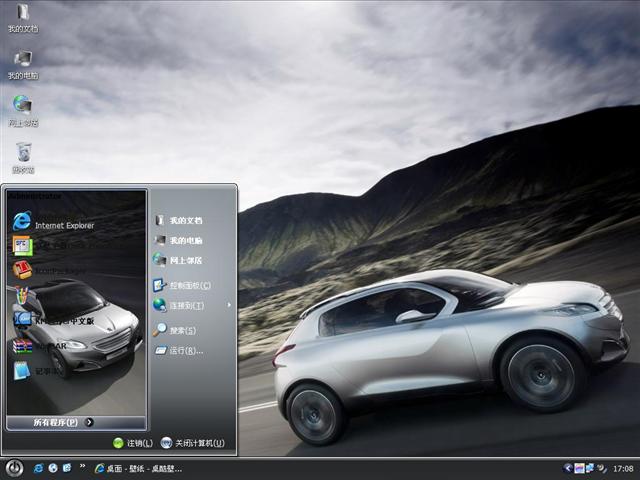Screen dimensions: 640x480
Task: Open the Recycle Bin desktop icon
Action: [23, 158]
